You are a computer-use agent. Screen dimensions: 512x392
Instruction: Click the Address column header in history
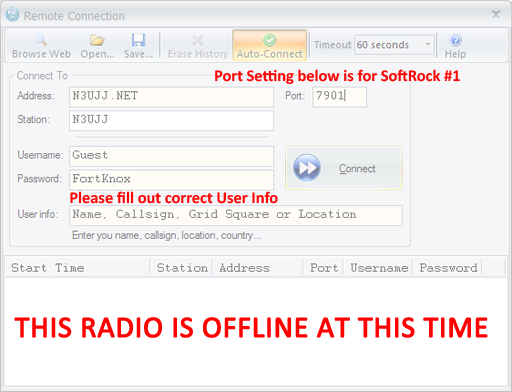(x=257, y=268)
